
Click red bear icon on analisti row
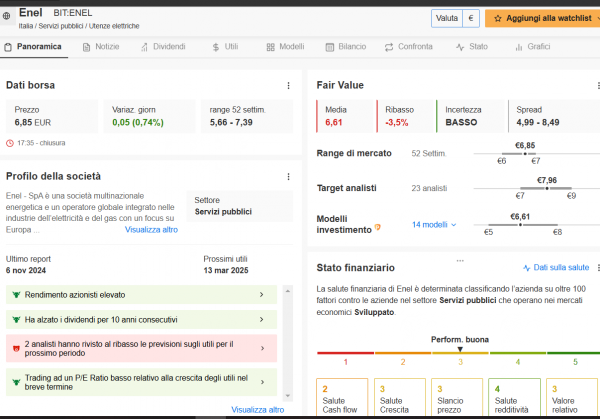[16, 349]
